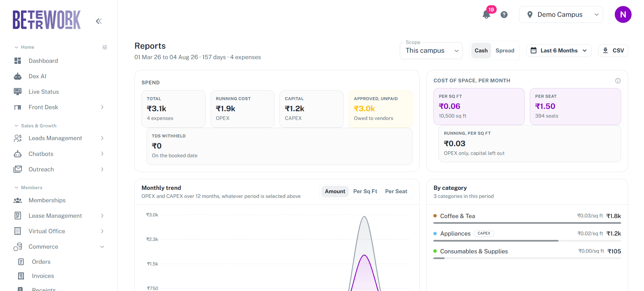Expand the Chatbots submenu
644x291 pixels.
point(102,154)
